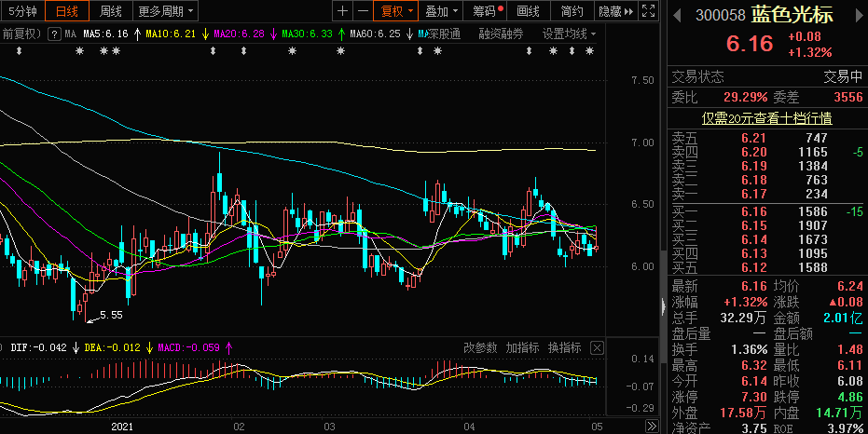Screen dimensions: 868x434
Task: Click the MACD:-0.059 value
Action: coord(188,347)
